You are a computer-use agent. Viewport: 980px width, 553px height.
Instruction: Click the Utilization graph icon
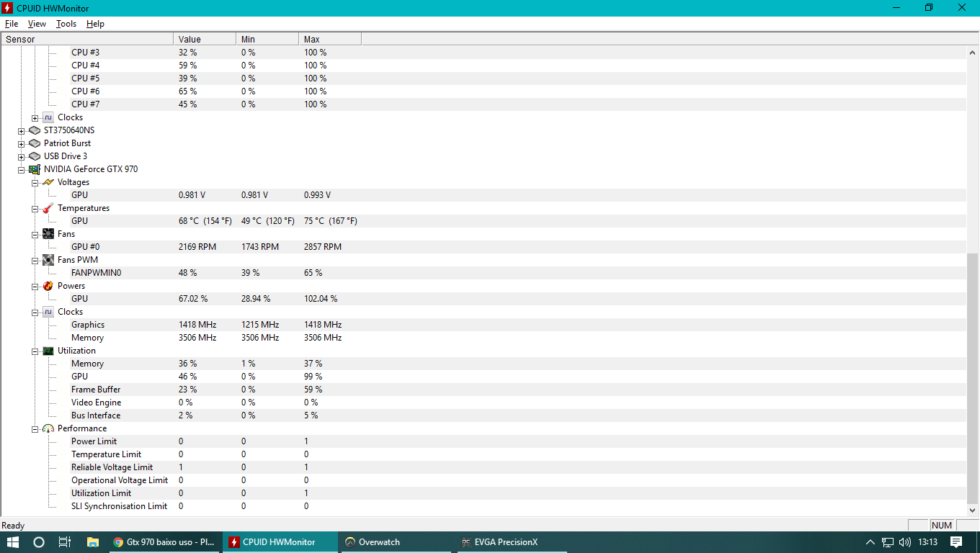coord(48,351)
